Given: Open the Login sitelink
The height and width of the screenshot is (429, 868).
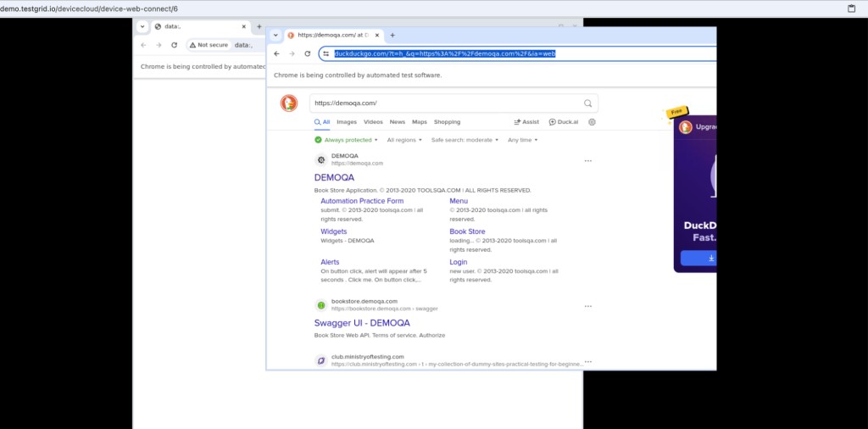Looking at the screenshot, I should point(459,262).
